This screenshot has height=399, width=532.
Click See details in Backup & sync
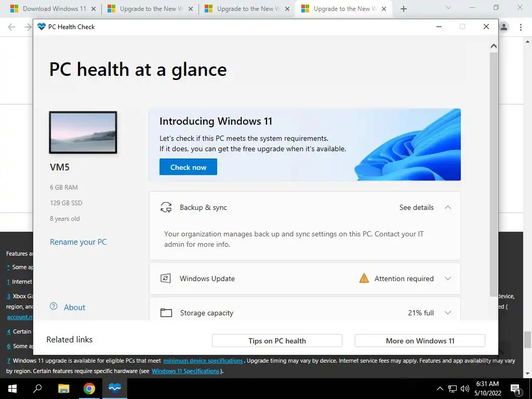pyautogui.click(x=416, y=207)
